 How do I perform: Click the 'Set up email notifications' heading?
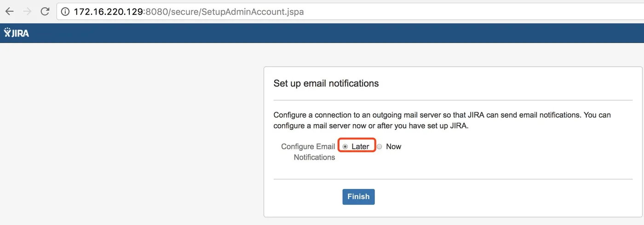326,83
